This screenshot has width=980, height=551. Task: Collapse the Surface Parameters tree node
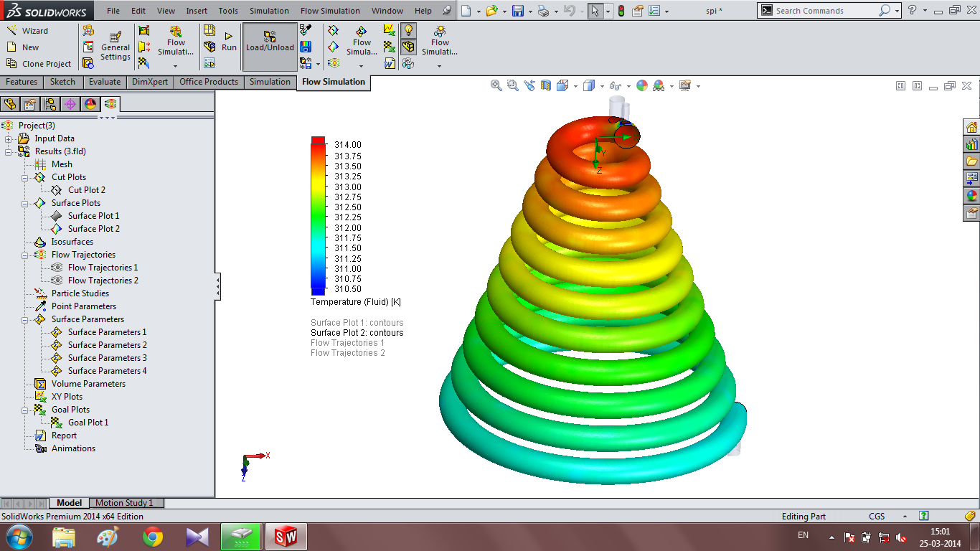pyautogui.click(x=24, y=319)
